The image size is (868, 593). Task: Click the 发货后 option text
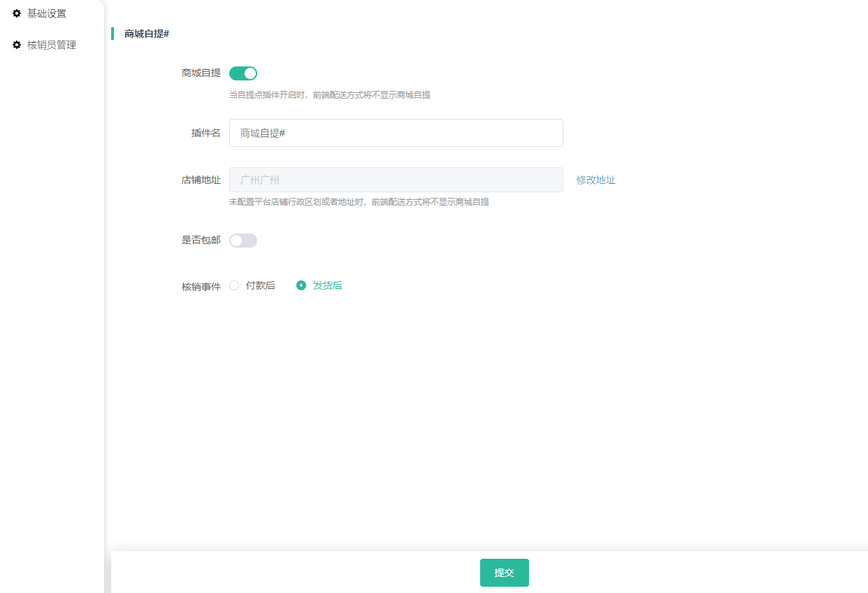pyautogui.click(x=327, y=285)
